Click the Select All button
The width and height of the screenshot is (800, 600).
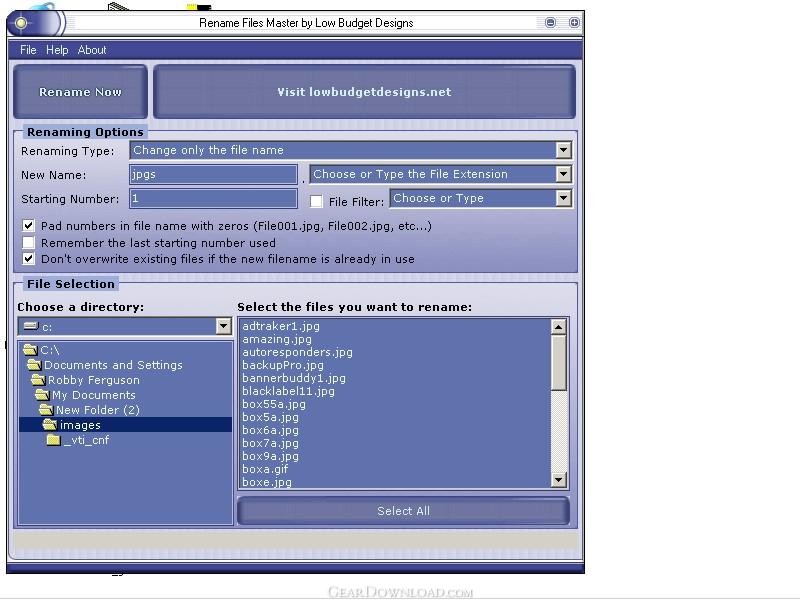click(403, 511)
